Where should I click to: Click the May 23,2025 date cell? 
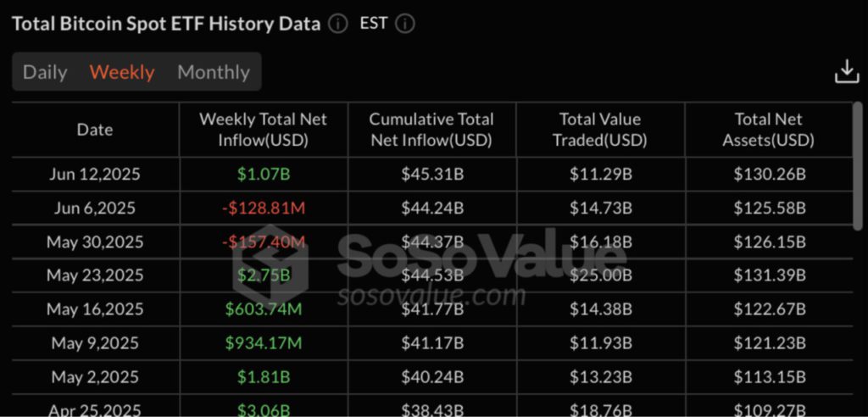point(95,275)
